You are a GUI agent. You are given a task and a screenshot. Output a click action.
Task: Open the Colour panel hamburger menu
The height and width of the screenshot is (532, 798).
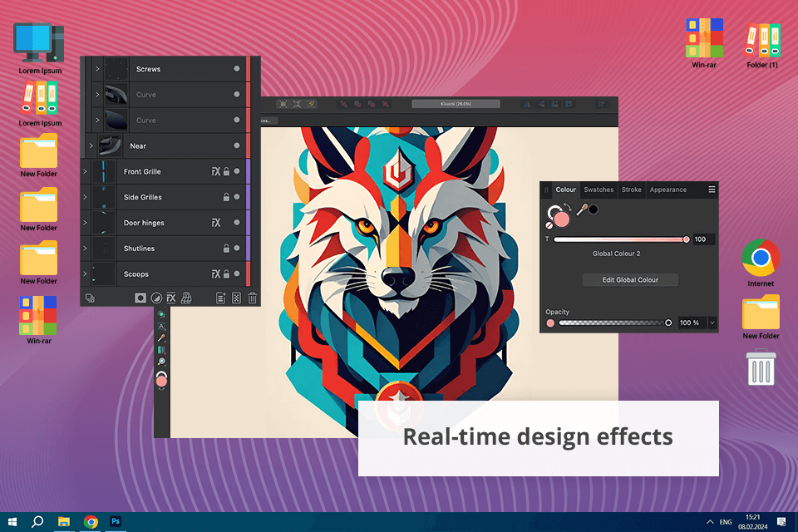point(712,190)
